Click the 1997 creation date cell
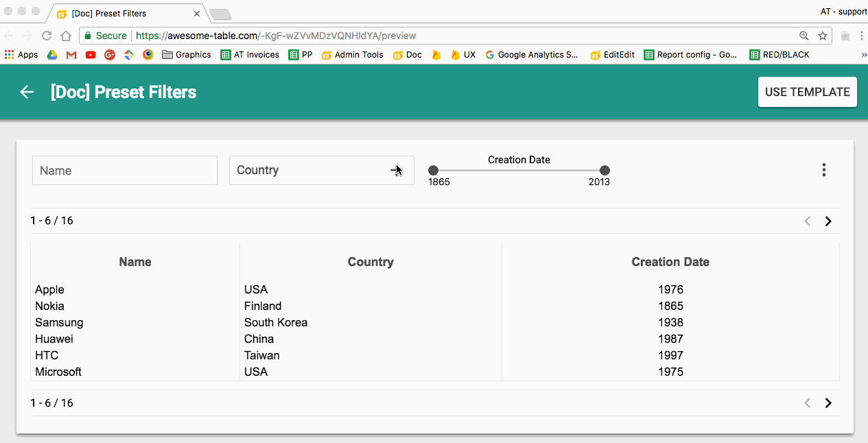868x443 pixels. (x=670, y=355)
